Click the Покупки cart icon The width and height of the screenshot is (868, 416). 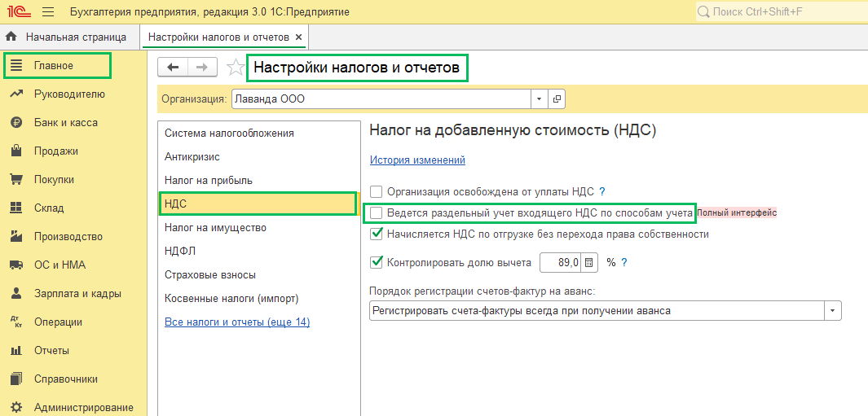[x=16, y=180]
